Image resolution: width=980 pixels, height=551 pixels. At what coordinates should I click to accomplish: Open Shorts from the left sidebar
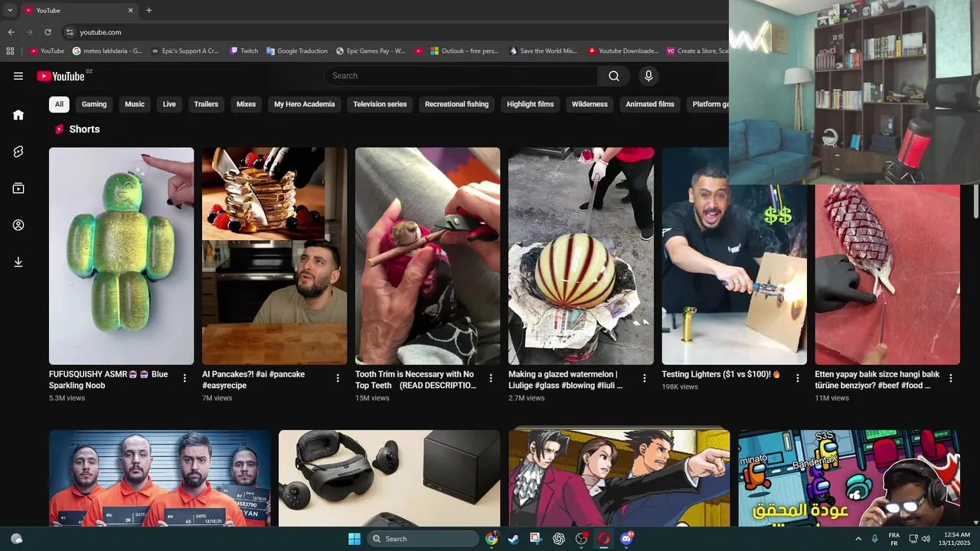point(18,152)
